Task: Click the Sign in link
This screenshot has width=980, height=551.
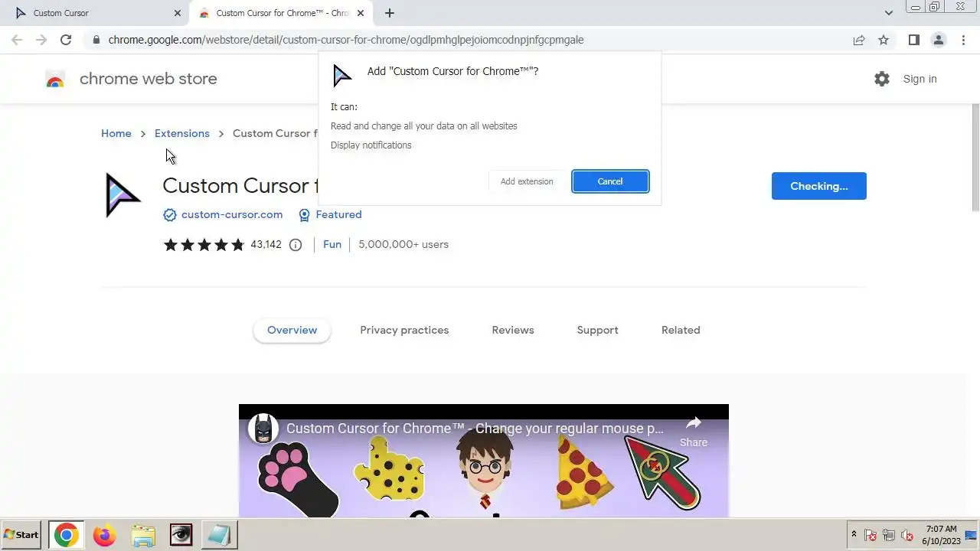Action: click(x=920, y=79)
